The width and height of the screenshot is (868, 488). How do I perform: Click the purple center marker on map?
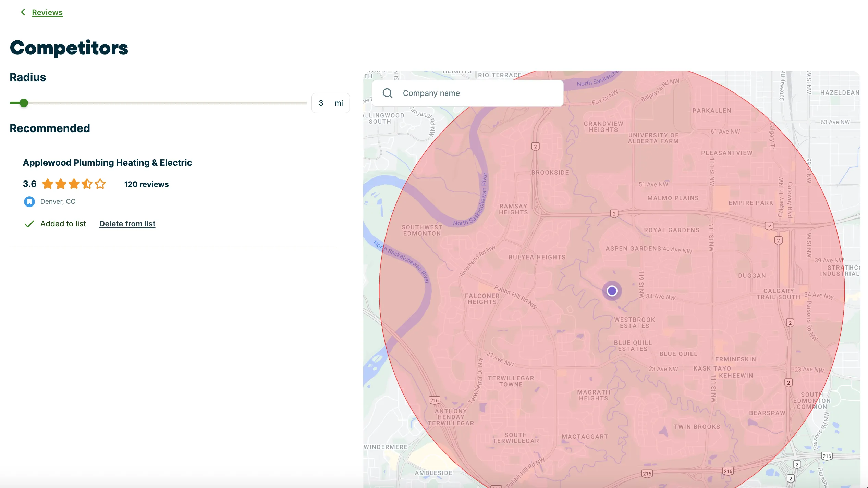(x=612, y=291)
